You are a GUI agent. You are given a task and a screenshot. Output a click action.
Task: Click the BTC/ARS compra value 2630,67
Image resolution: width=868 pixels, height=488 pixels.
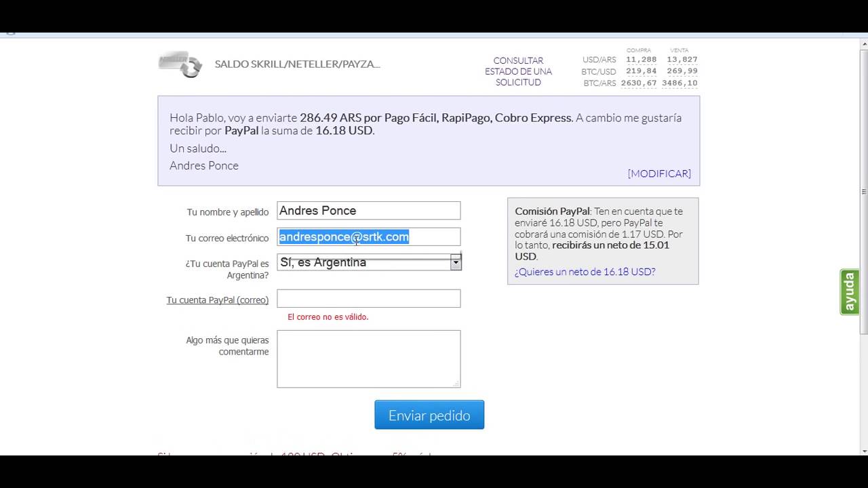tap(639, 83)
